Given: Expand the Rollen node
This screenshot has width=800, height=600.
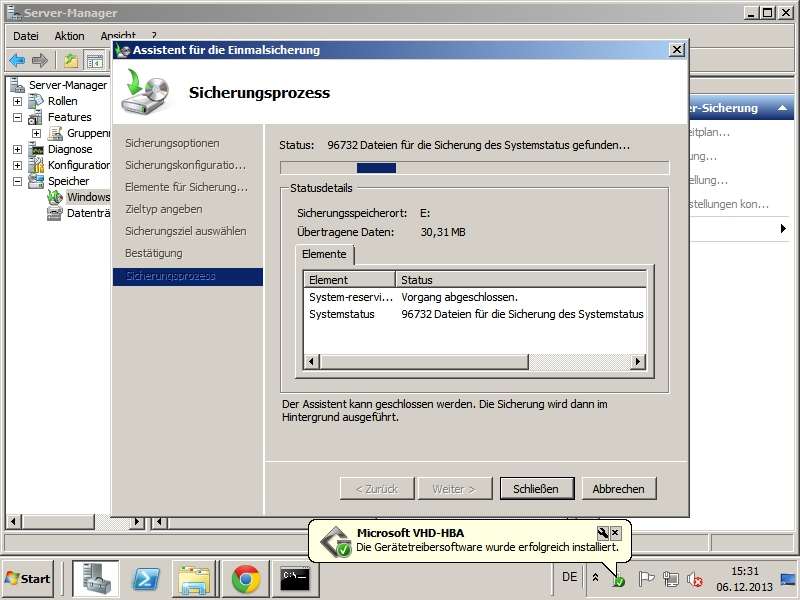Looking at the screenshot, I should pos(17,101).
